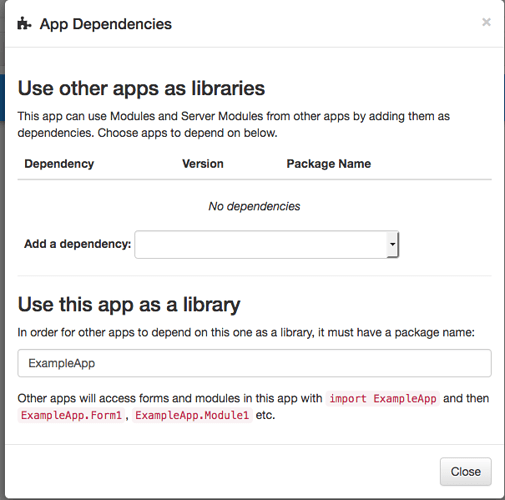Click the Modules and Server Modules description paragraph

pos(234,125)
